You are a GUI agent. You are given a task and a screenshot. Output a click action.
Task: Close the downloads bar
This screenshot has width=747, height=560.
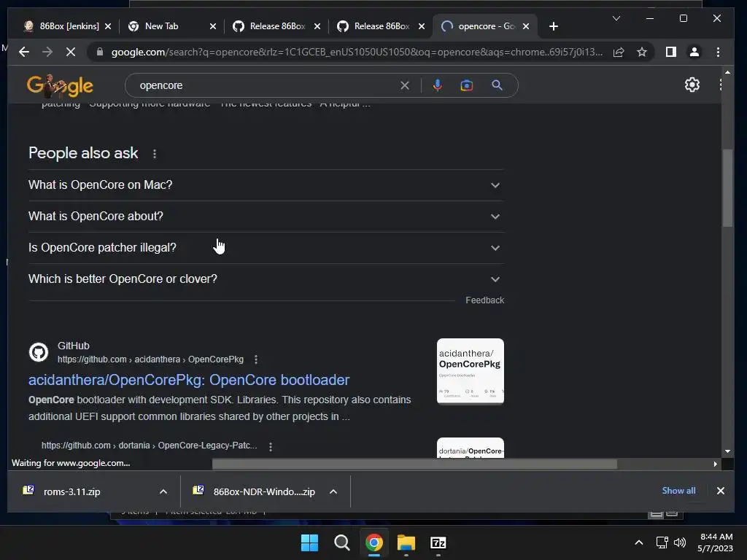(720, 491)
